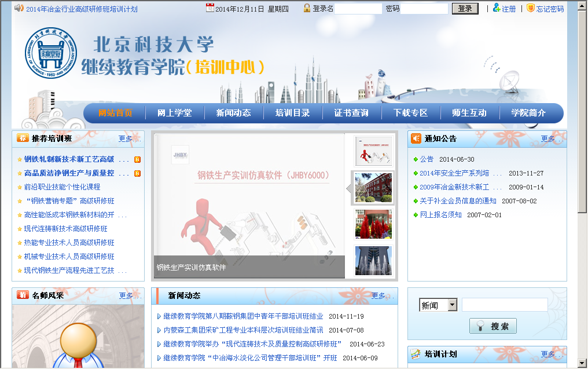Open news 继续教育学院第八期鞍钢集团中青年干部培训班结业
This screenshot has width=588, height=369.
tap(244, 316)
